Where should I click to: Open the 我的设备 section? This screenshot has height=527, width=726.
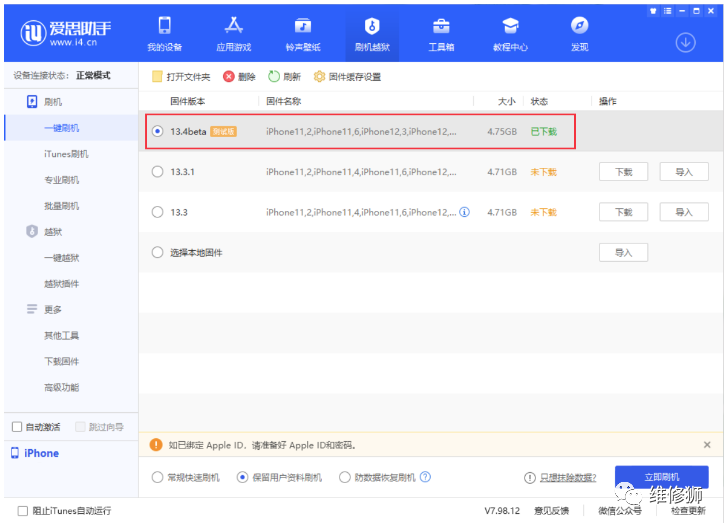[164, 33]
